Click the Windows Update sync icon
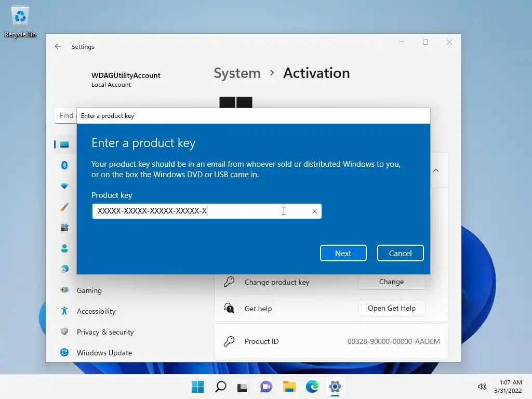This screenshot has height=399, width=532. [x=64, y=352]
